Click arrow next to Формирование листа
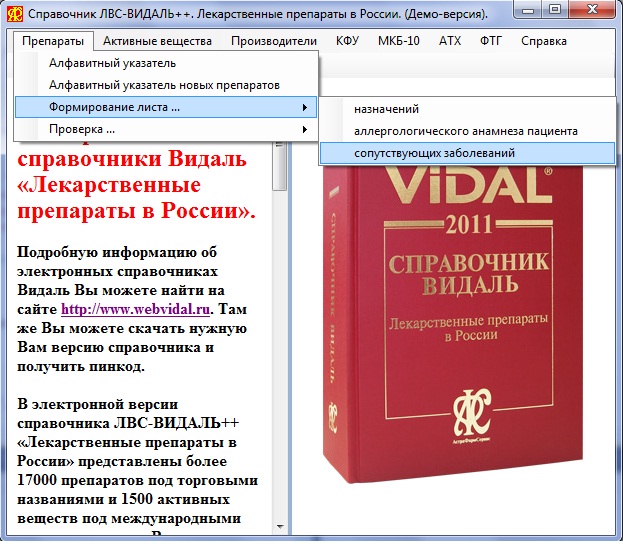The image size is (623, 544). 305,107
